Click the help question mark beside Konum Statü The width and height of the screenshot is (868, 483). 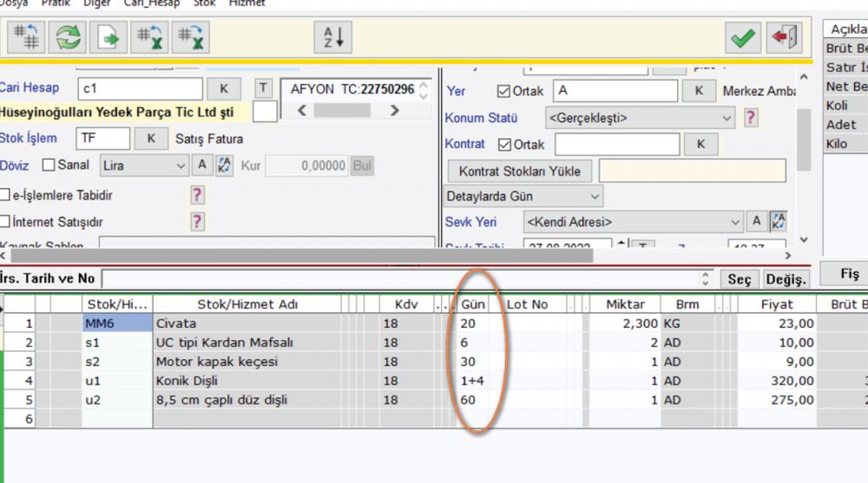(x=752, y=118)
